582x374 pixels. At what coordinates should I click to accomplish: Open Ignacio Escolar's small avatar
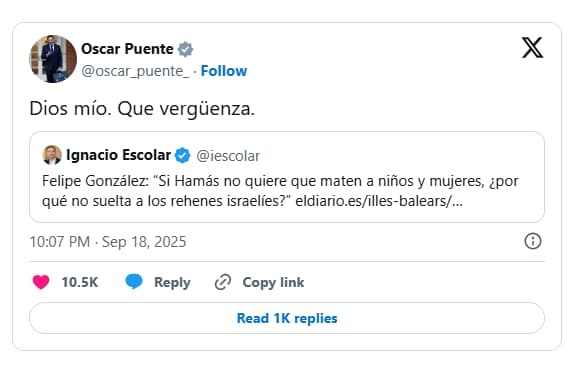(x=52, y=155)
